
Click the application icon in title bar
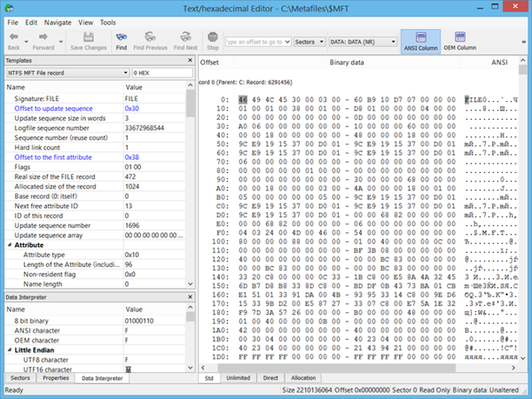pyautogui.click(x=9, y=8)
